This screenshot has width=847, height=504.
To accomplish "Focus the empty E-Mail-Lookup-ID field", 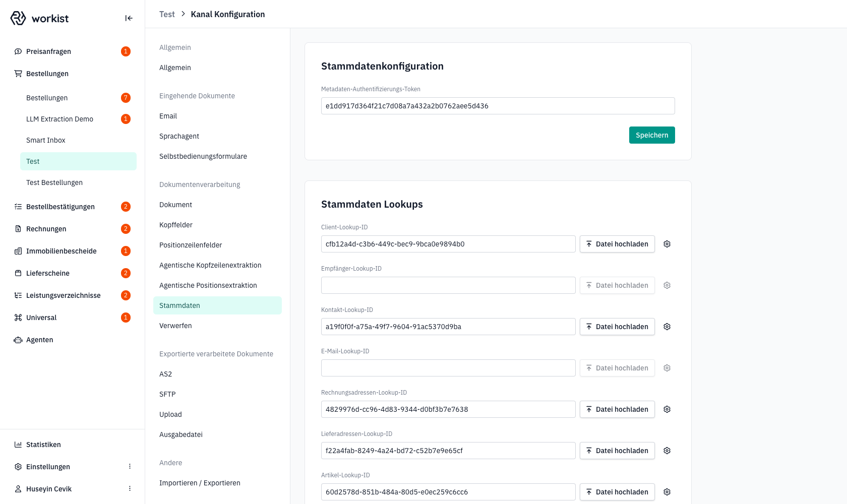I will click(448, 368).
